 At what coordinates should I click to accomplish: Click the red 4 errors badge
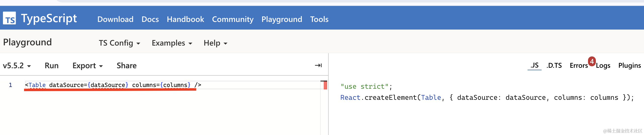tap(592, 62)
